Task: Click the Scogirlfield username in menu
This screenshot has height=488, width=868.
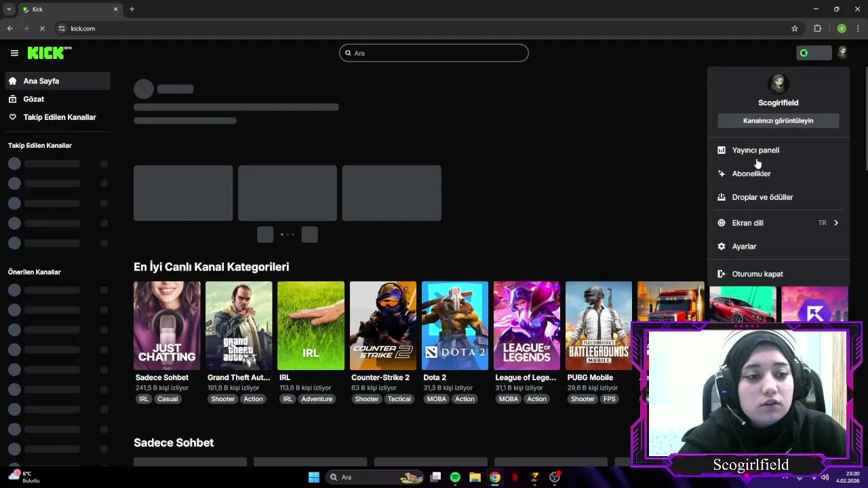Action: (x=778, y=103)
